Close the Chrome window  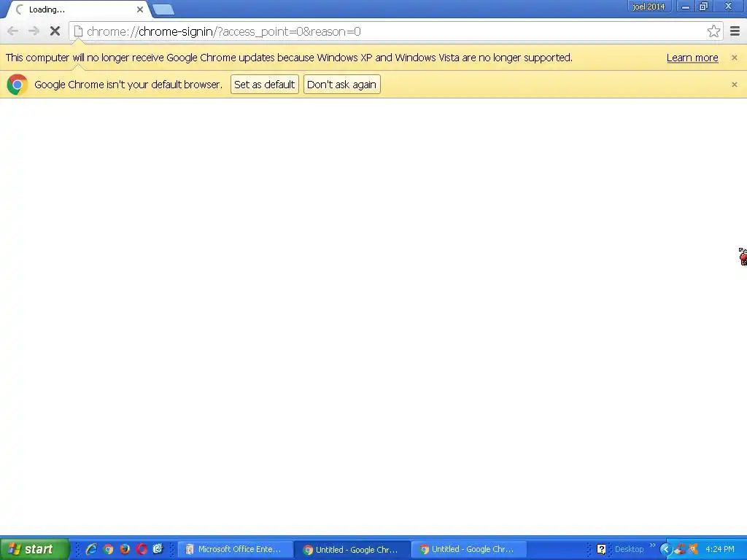pos(729,7)
